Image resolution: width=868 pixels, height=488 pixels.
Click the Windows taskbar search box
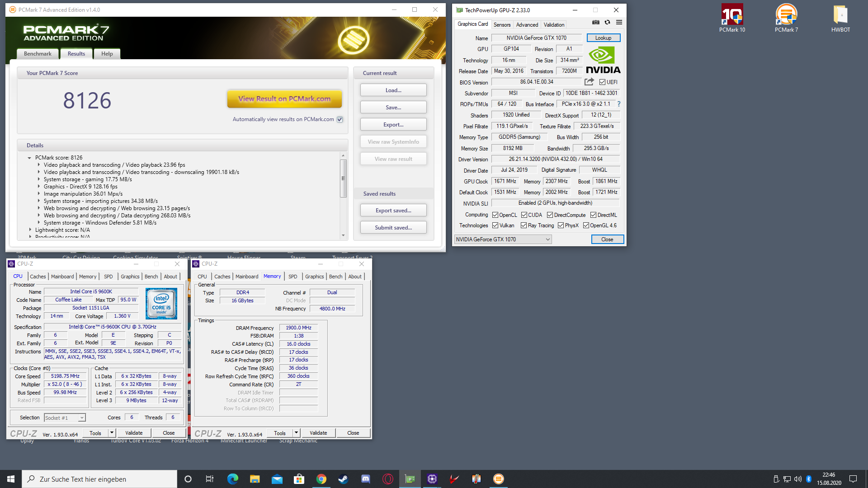(x=99, y=479)
